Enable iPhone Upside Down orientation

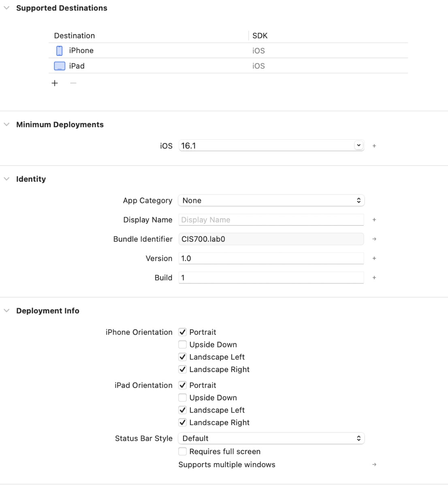point(183,345)
